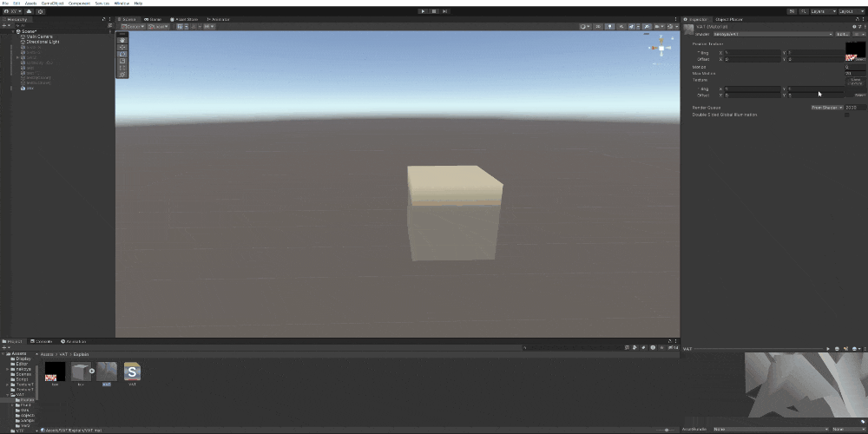The image size is (868, 434).
Task: Click the Motion value field
Action: point(855,67)
